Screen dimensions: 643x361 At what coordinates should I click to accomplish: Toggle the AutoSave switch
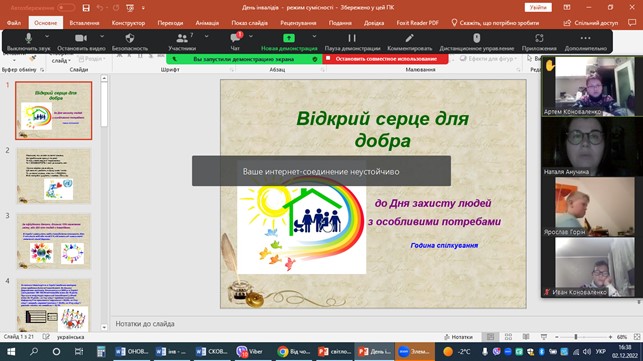click(66, 8)
